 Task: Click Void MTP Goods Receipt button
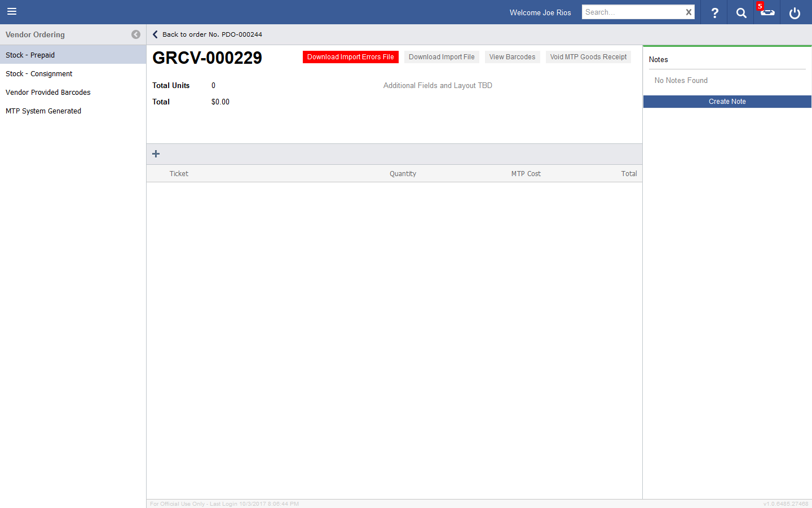click(588, 57)
